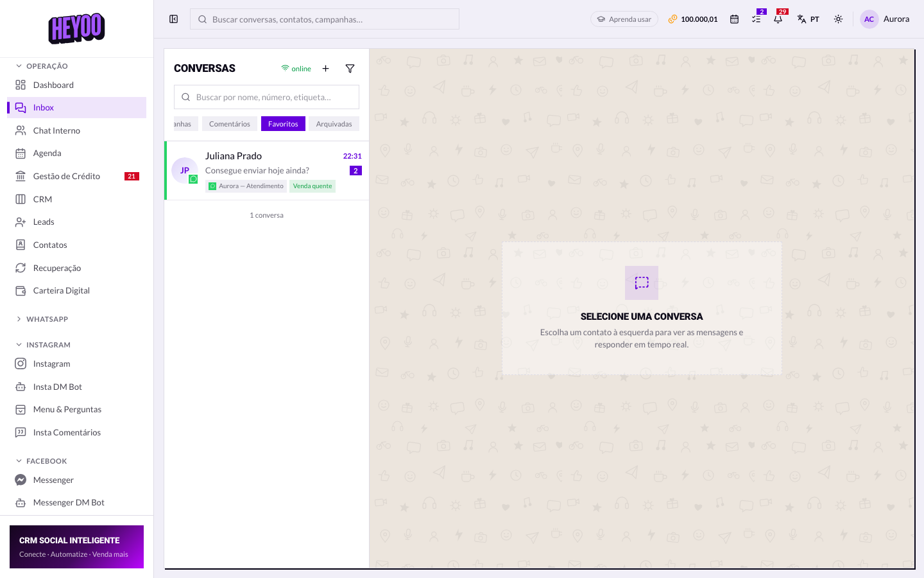Expand the WHATSAPP section
Screen dimensions: 924x578
[x=42, y=319]
